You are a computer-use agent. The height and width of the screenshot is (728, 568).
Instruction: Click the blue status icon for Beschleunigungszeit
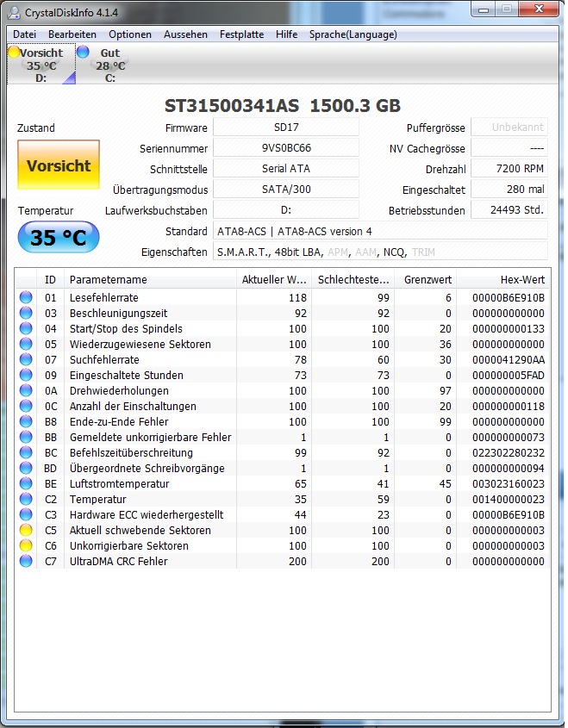26,313
